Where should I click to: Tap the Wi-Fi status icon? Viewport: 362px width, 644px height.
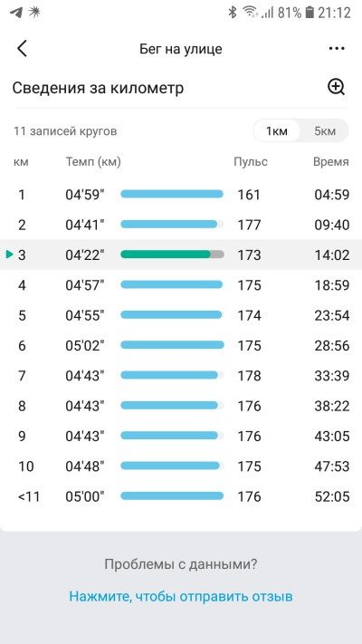click(250, 13)
